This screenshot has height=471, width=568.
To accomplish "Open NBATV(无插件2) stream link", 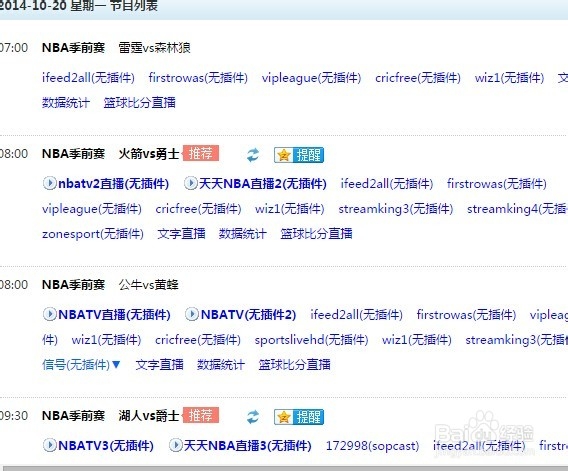I will point(248,314).
